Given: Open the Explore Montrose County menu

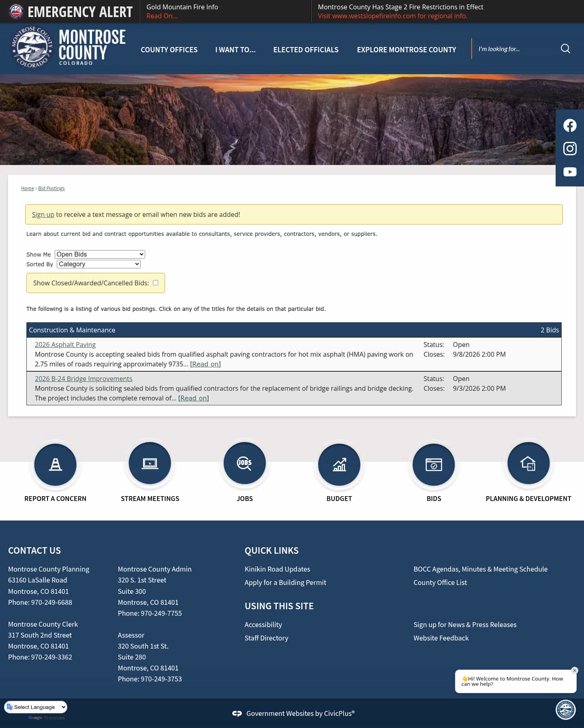Looking at the screenshot, I should coord(406,49).
